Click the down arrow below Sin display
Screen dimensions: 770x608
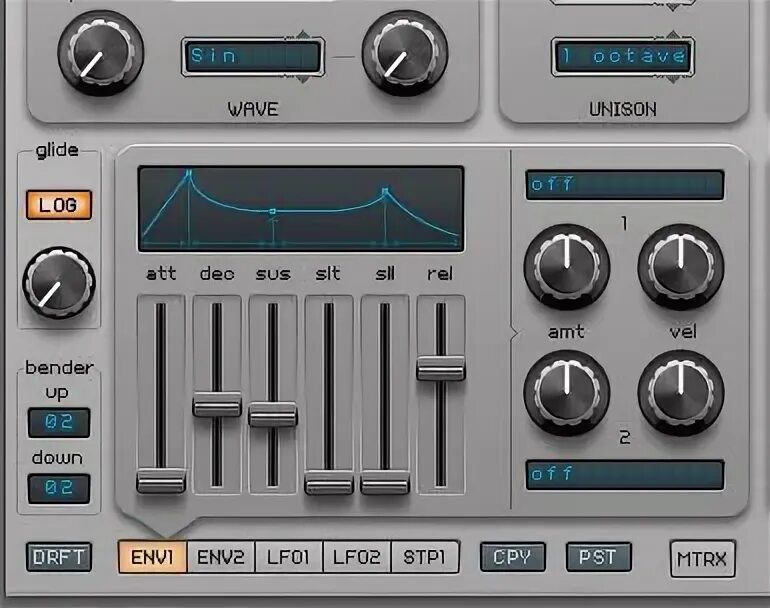pos(303,79)
